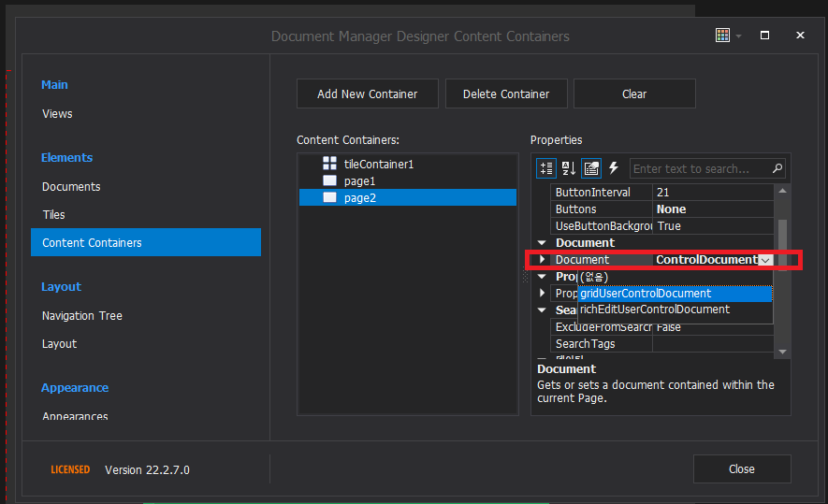828x504 pixels.
Task: Click ExcludeFromSearch value False
Action: [714, 327]
